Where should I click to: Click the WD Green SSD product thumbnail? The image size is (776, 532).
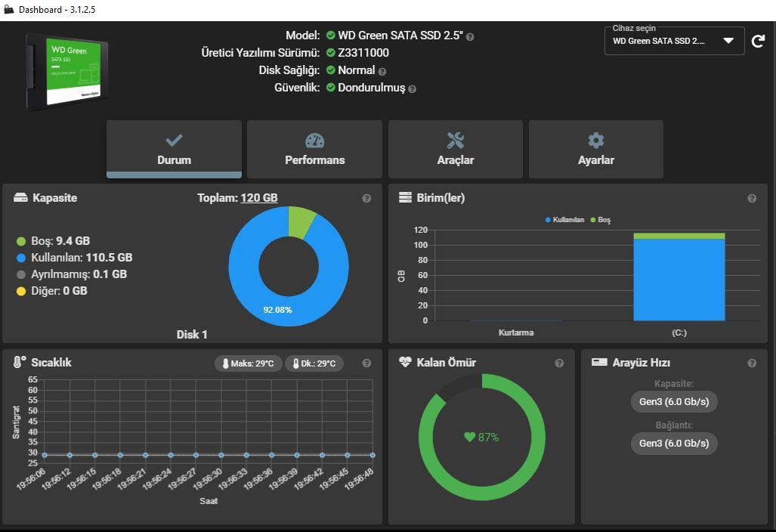point(67,72)
